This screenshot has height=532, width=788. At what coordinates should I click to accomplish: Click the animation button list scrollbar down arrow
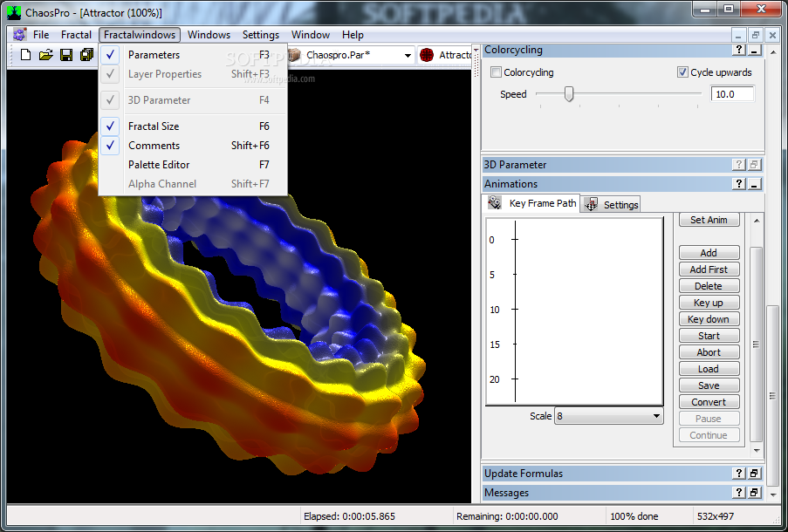[x=757, y=451]
